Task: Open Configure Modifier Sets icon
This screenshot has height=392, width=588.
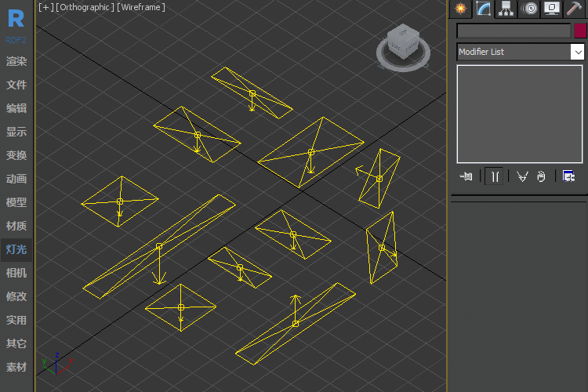Action: click(x=569, y=176)
